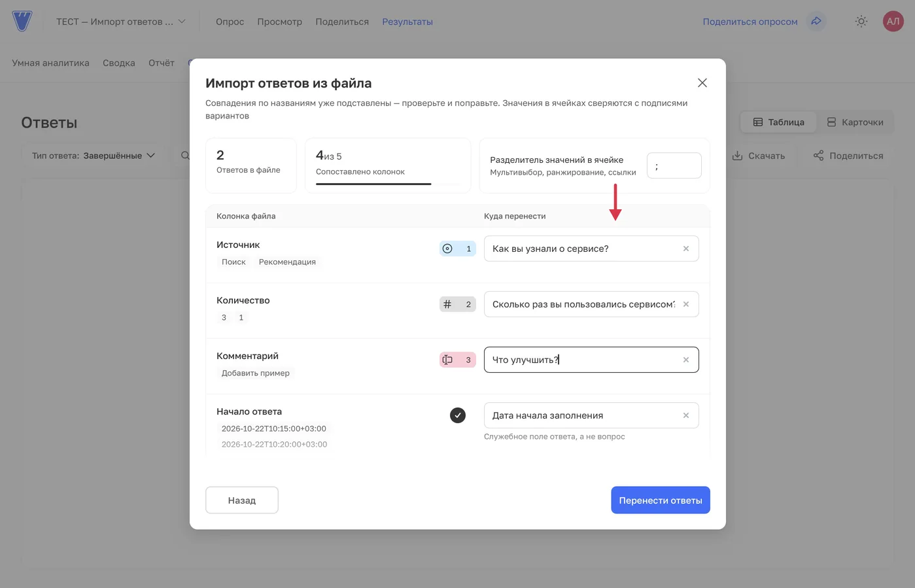Clear the Что улучшить mapping
The height and width of the screenshot is (588, 915).
point(686,360)
